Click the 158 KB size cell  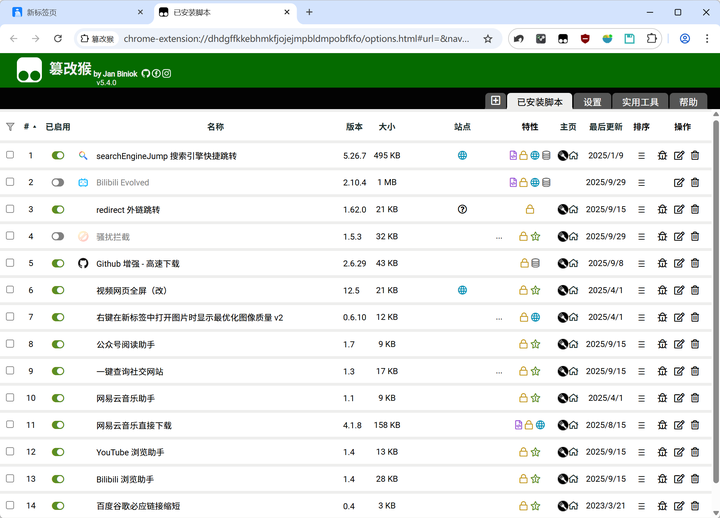click(387, 425)
